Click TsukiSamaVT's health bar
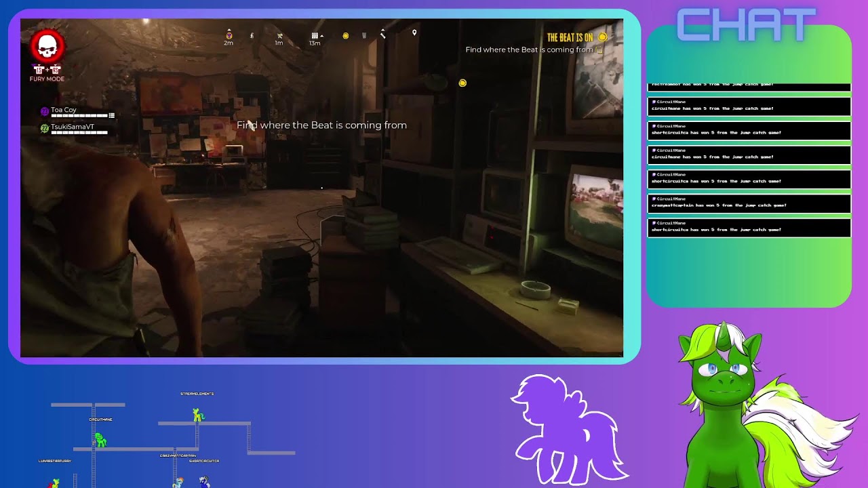Viewport: 868px width, 488px height. point(79,133)
